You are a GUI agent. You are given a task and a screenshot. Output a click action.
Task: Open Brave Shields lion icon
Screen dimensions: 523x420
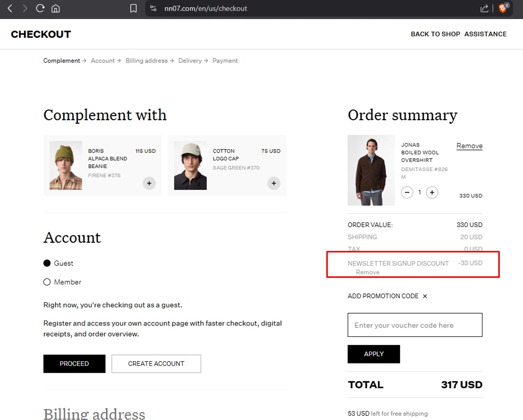503,8
